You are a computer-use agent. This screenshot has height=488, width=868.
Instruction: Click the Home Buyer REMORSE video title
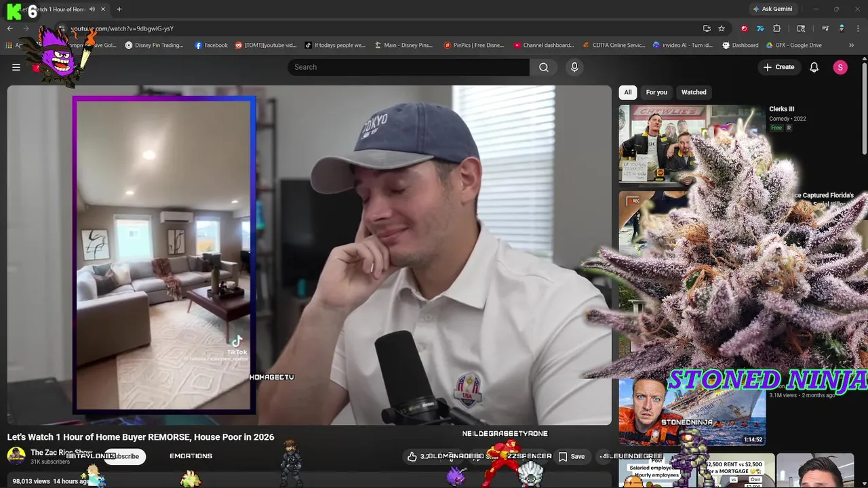coord(140,437)
